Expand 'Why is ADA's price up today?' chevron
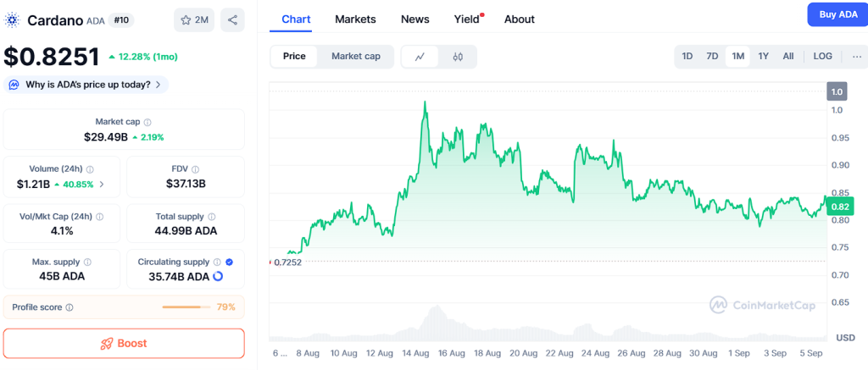The height and width of the screenshot is (370, 868). point(159,85)
